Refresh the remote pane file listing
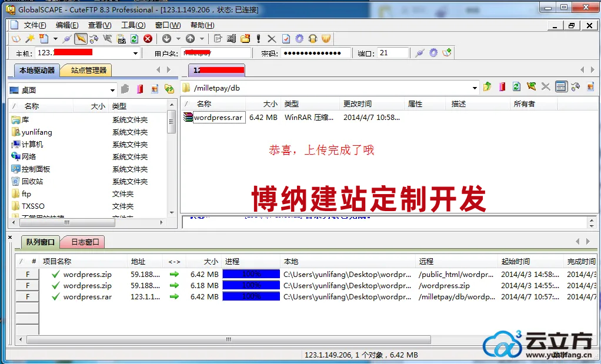The width and height of the screenshot is (601, 364). tap(516, 87)
